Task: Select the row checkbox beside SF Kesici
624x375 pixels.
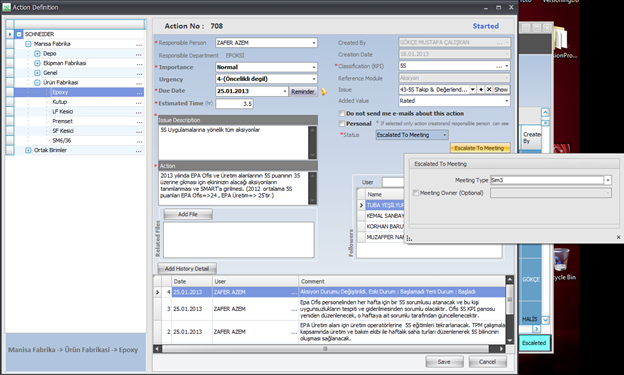Action: point(10,131)
